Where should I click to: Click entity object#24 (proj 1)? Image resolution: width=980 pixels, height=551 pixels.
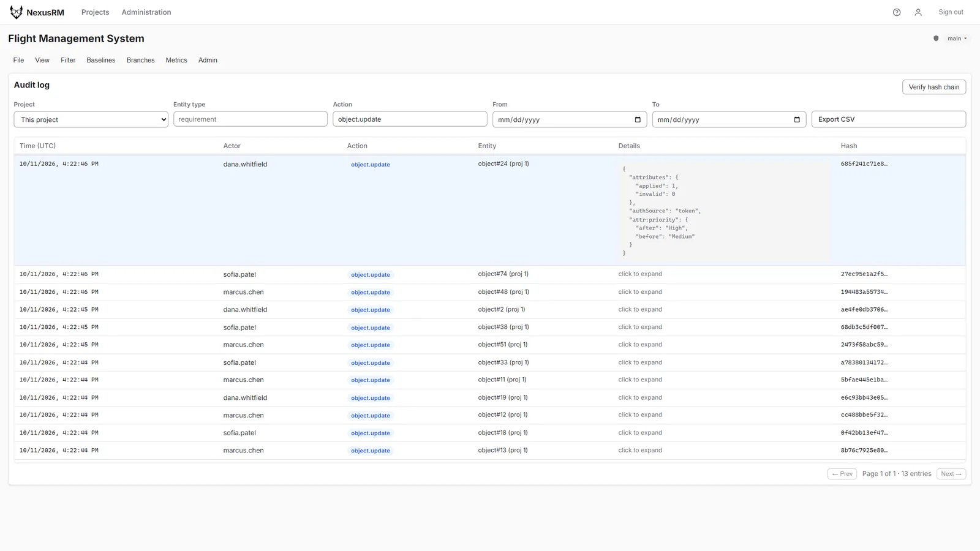[503, 164]
